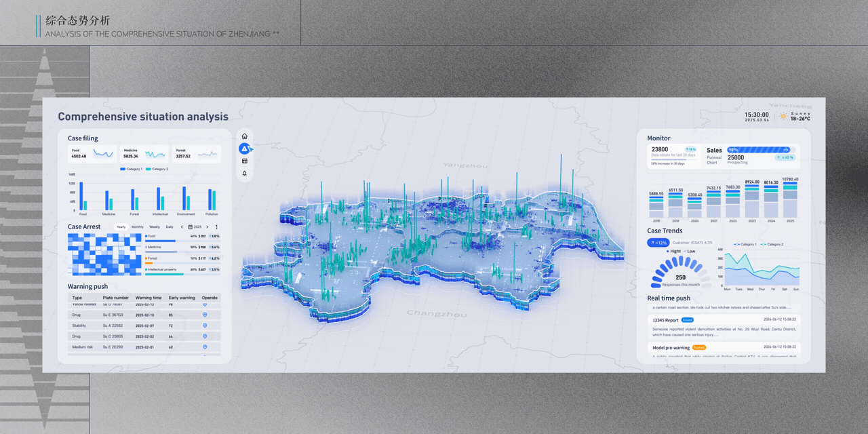The image size is (868, 434).
Task: Click the 4.43% increase badge
Action: coord(785,157)
